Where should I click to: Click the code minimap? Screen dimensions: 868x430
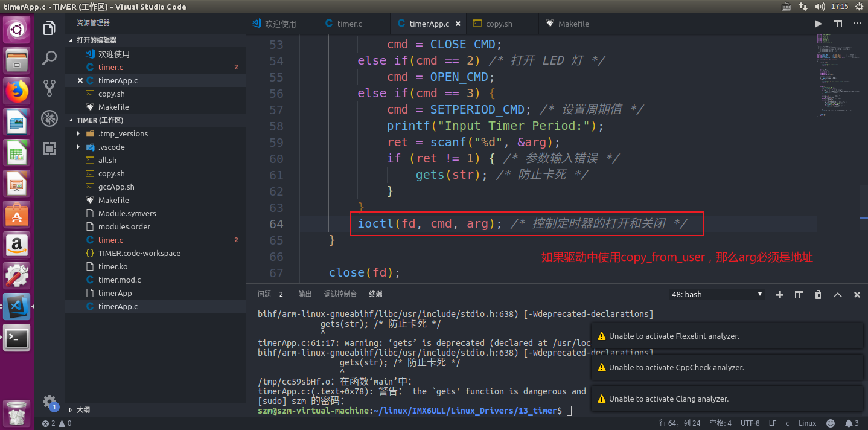(x=839, y=75)
